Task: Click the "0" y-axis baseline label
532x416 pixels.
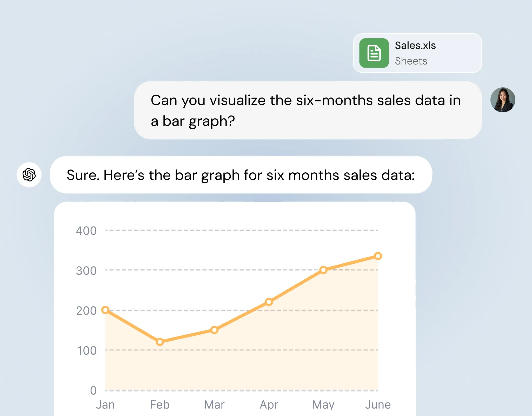Action: click(93, 391)
